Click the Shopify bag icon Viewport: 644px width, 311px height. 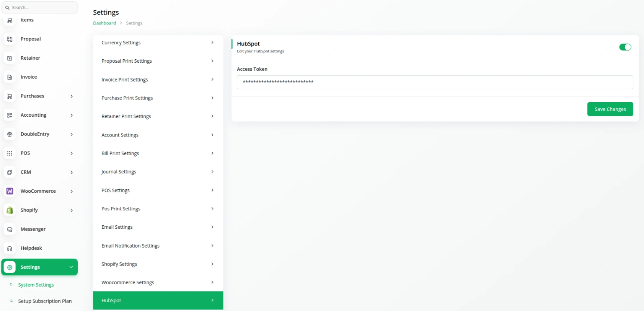click(x=10, y=210)
